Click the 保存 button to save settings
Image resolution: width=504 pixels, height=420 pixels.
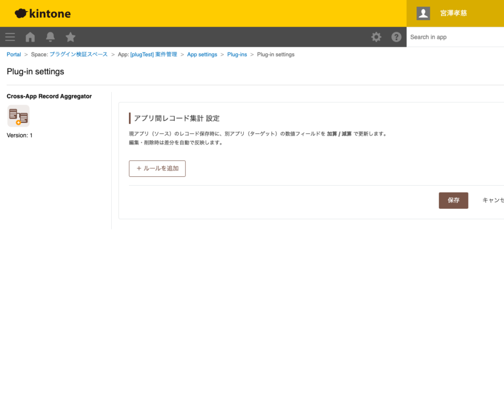pyautogui.click(x=453, y=200)
